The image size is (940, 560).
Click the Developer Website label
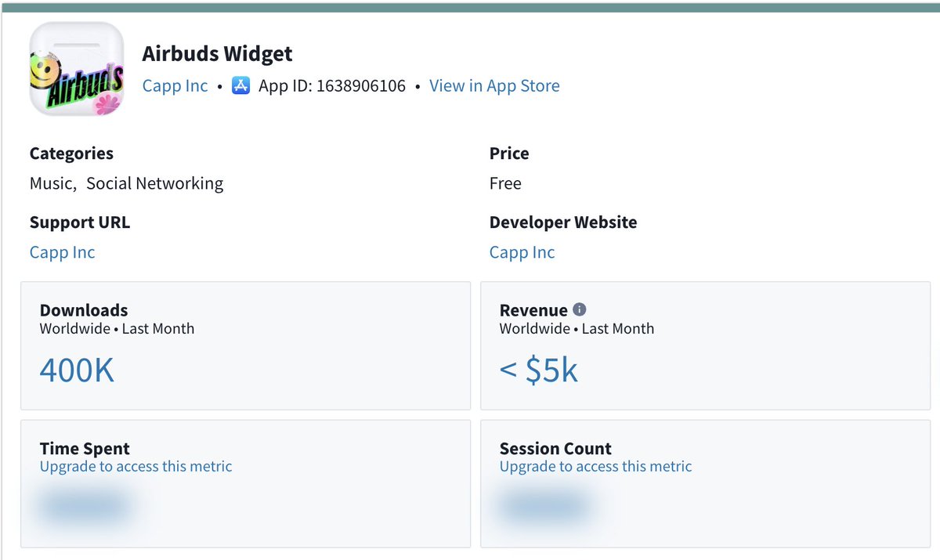(x=563, y=222)
